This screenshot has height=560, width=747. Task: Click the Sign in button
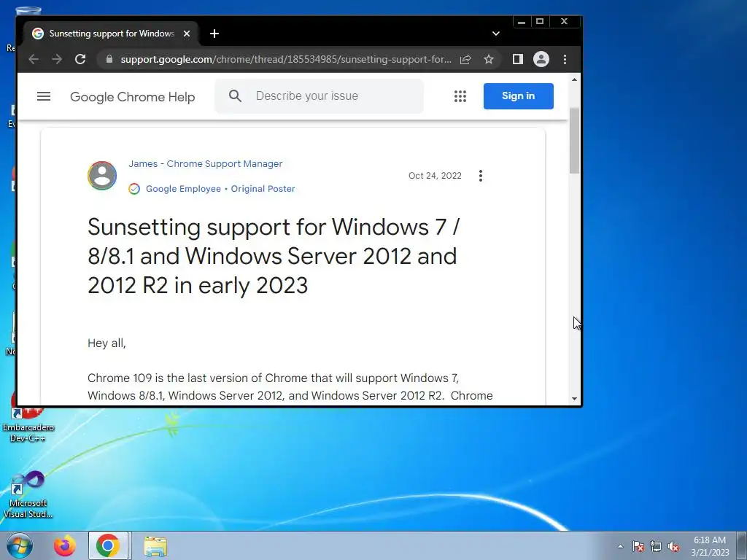519,96
